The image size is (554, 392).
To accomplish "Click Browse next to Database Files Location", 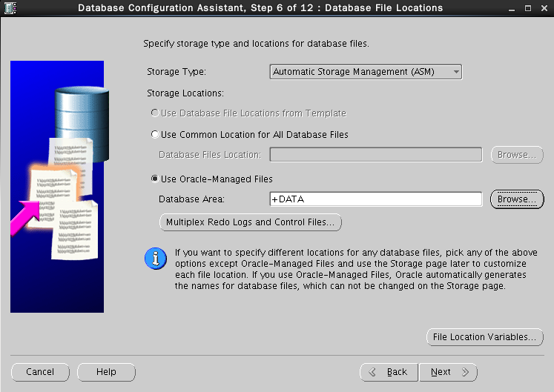I will 517,155.
